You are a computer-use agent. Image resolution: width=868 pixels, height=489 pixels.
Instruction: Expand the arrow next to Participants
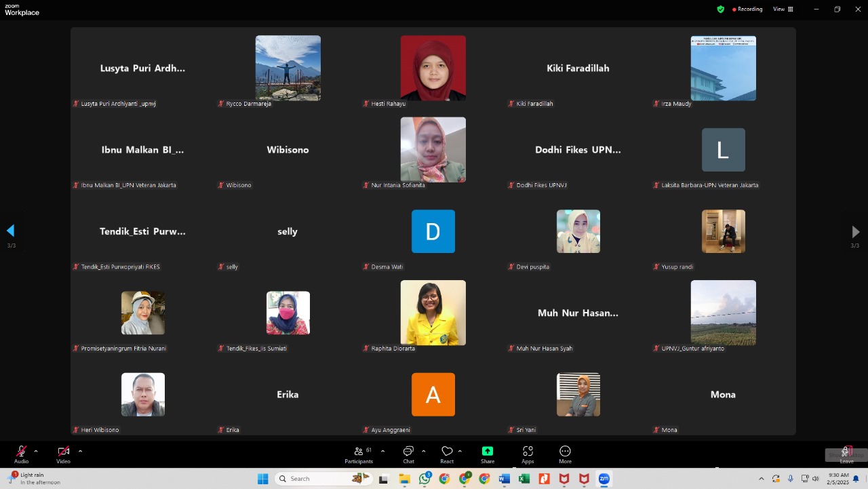pyautogui.click(x=382, y=451)
